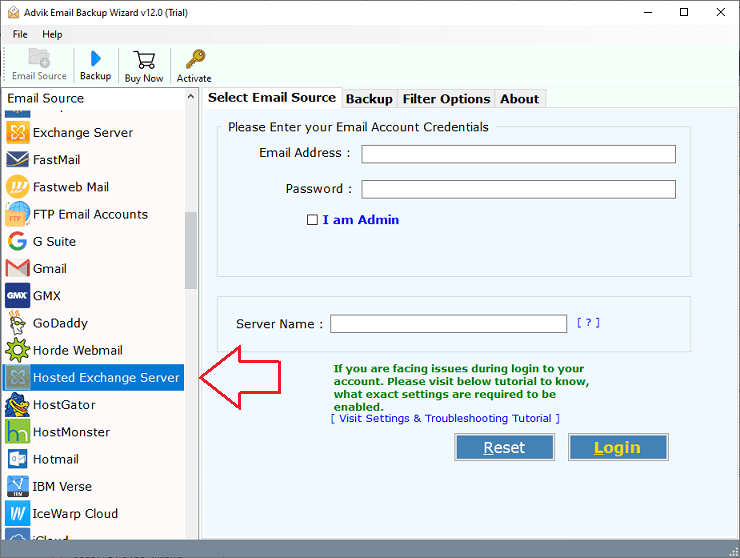
Task: Select FTP Email Accounts label
Action: pos(90,214)
